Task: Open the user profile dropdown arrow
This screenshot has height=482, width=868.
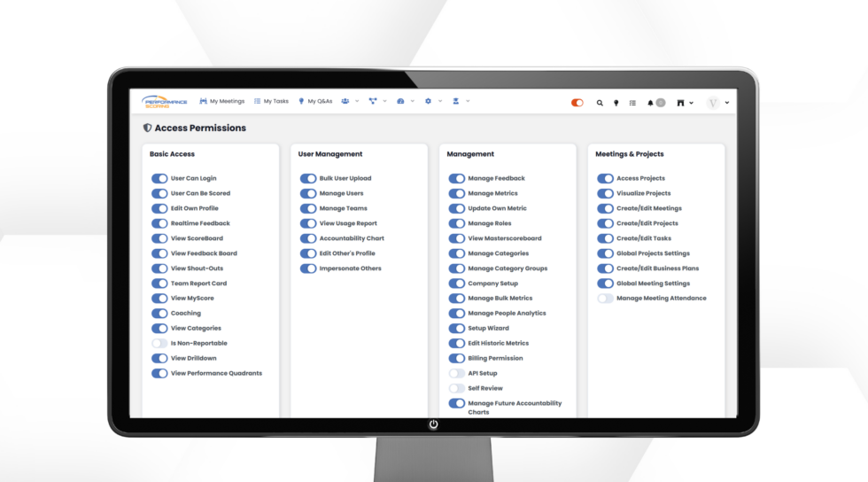Action: click(x=727, y=103)
